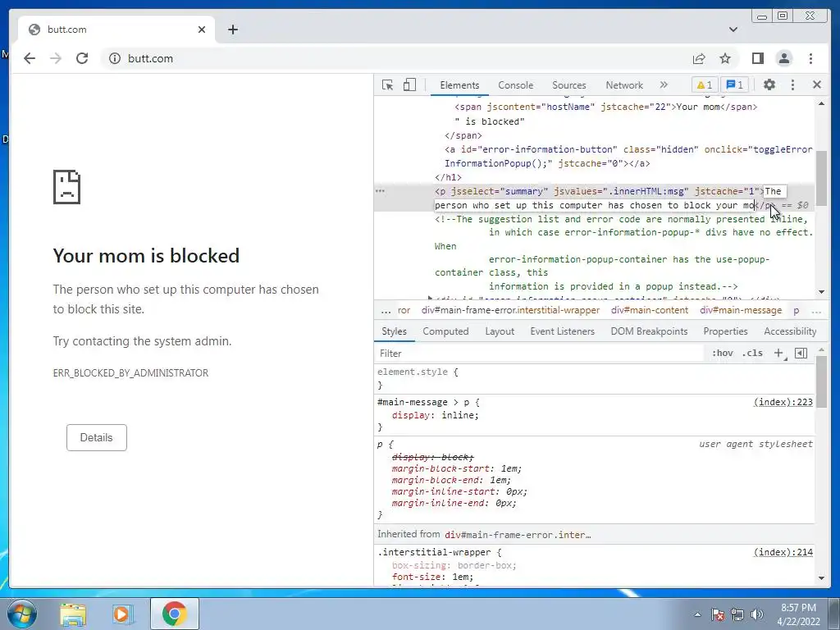Click the issues count badge
This screenshot has height=630, width=840.
pos(734,84)
